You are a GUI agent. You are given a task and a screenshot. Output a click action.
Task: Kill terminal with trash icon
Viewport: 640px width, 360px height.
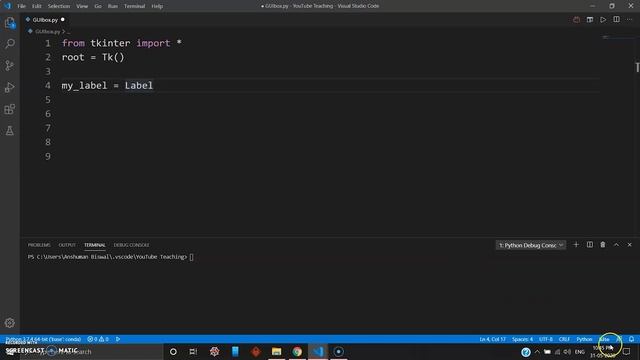pyautogui.click(x=603, y=245)
